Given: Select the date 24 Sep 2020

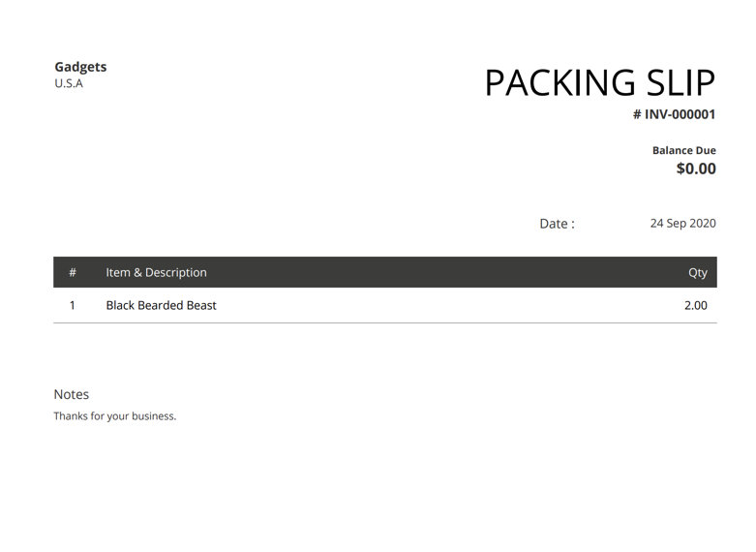Looking at the screenshot, I should point(682,223).
